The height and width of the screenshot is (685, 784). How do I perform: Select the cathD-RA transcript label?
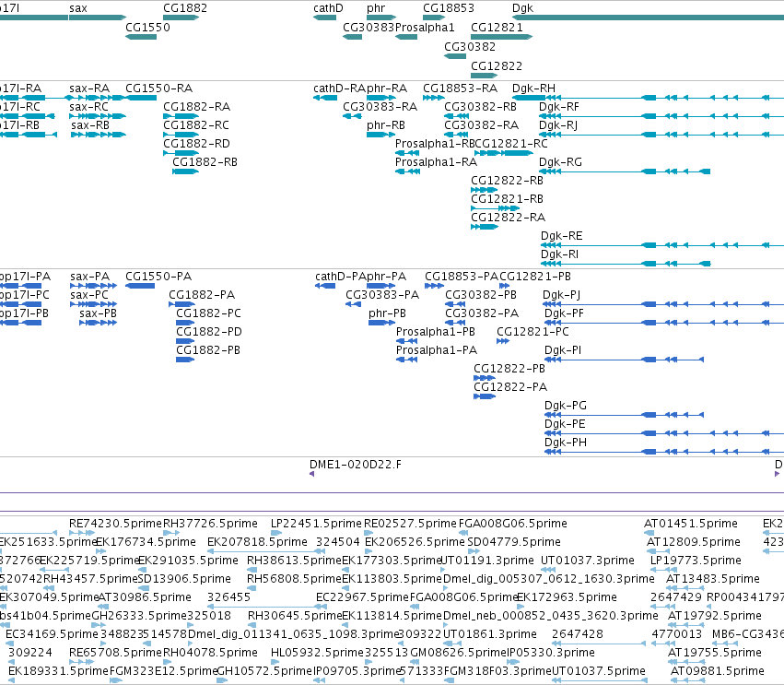pos(340,89)
